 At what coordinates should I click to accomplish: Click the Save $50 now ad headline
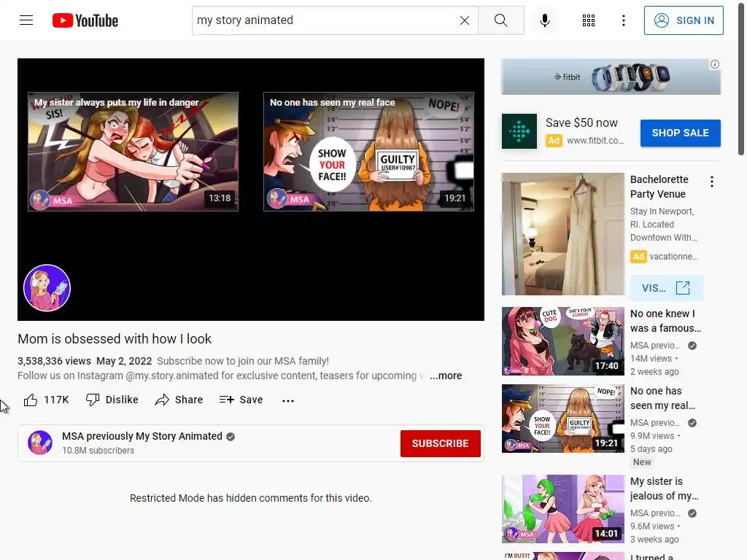(x=581, y=122)
